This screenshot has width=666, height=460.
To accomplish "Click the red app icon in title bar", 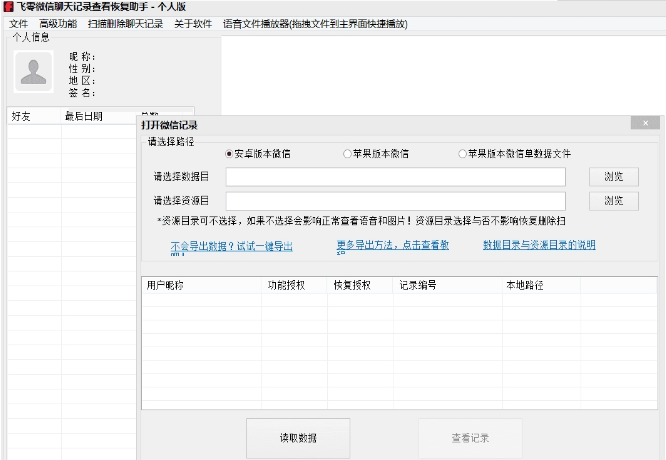I will pyautogui.click(x=8, y=7).
